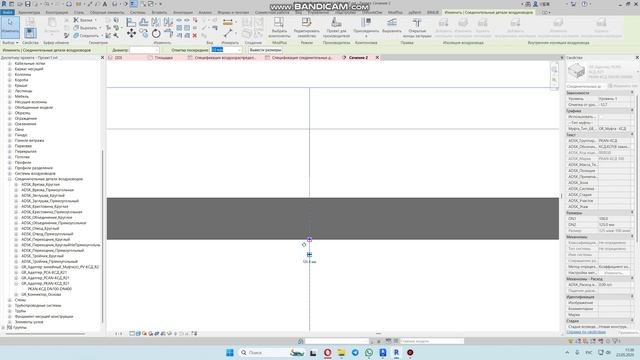
Task: Open the Архитектура ribbon tab
Action: pyautogui.click(x=29, y=13)
